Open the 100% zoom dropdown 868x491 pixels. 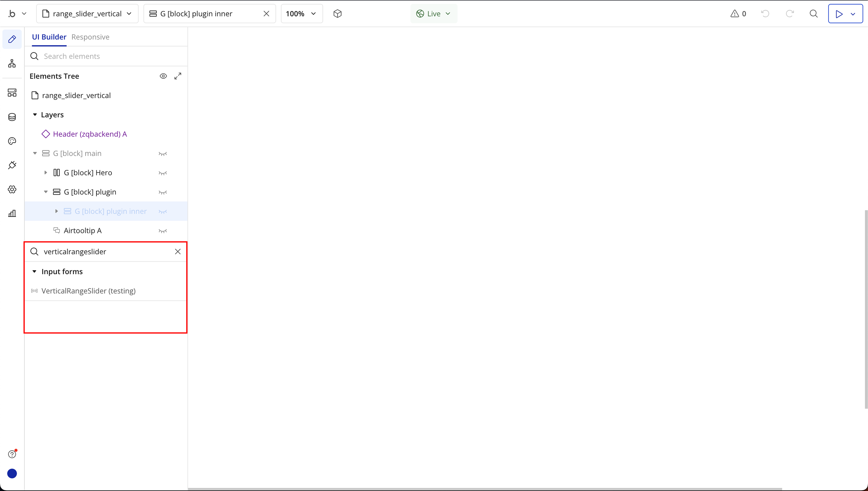(301, 13)
